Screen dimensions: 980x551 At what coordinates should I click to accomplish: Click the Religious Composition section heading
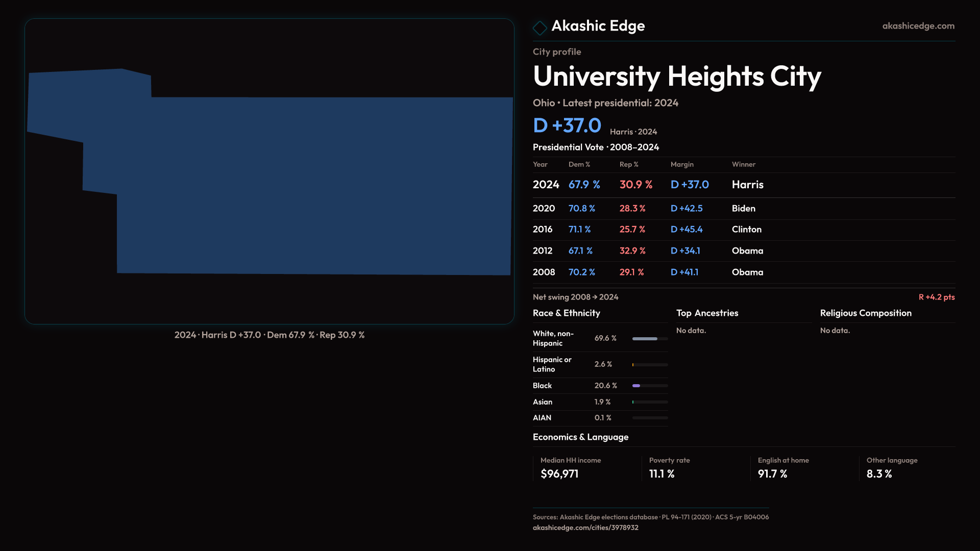click(865, 313)
